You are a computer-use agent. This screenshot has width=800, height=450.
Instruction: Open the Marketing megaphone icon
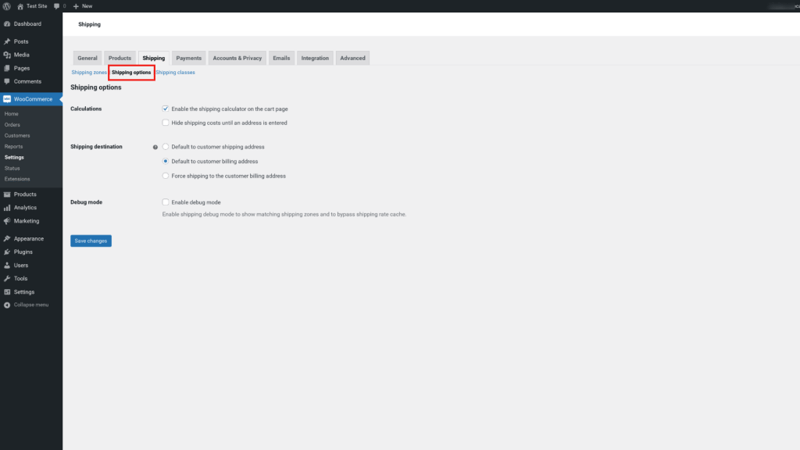pyautogui.click(x=7, y=221)
